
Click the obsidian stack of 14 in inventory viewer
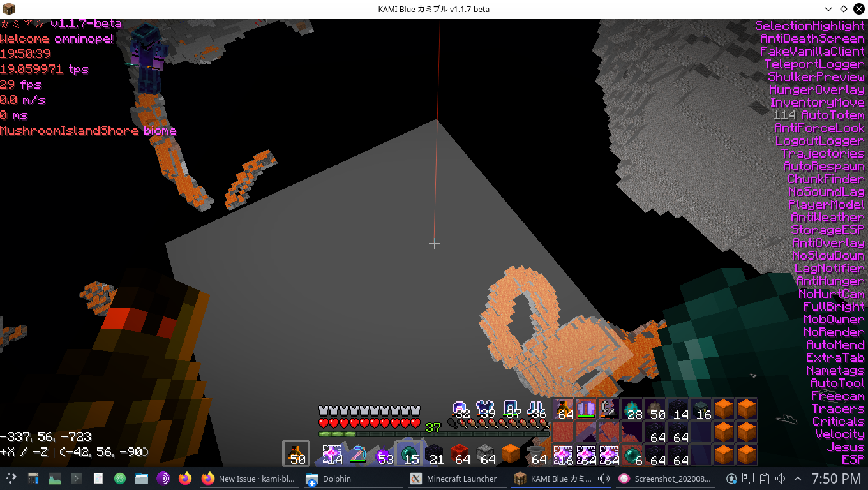point(678,410)
